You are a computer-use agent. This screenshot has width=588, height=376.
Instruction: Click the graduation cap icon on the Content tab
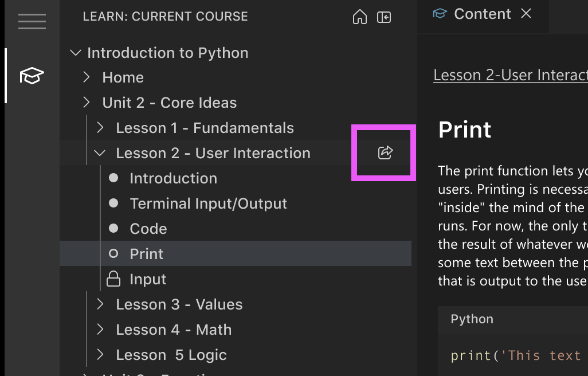tap(440, 14)
